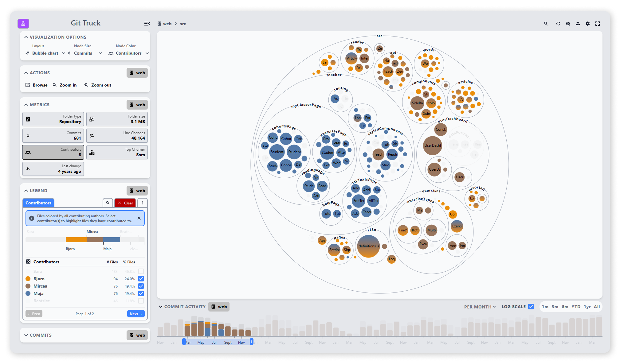Uncheck the Maja contributor checkbox

point(141,293)
